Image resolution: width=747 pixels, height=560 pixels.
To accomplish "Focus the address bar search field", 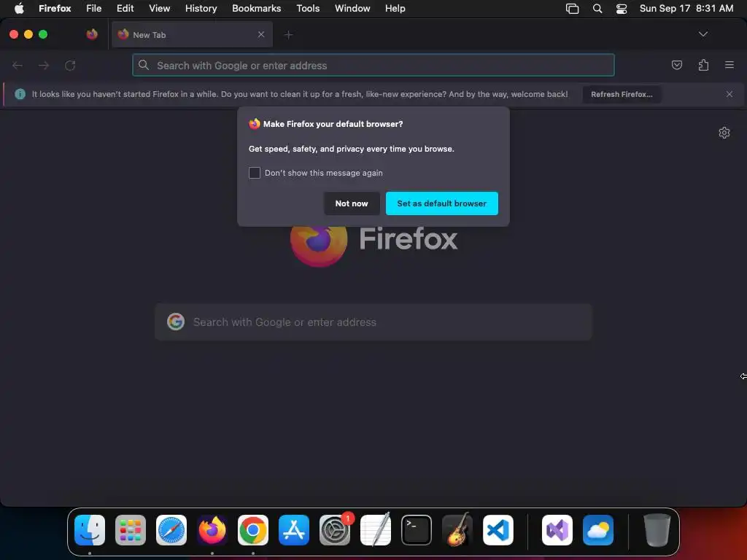I will (373, 65).
